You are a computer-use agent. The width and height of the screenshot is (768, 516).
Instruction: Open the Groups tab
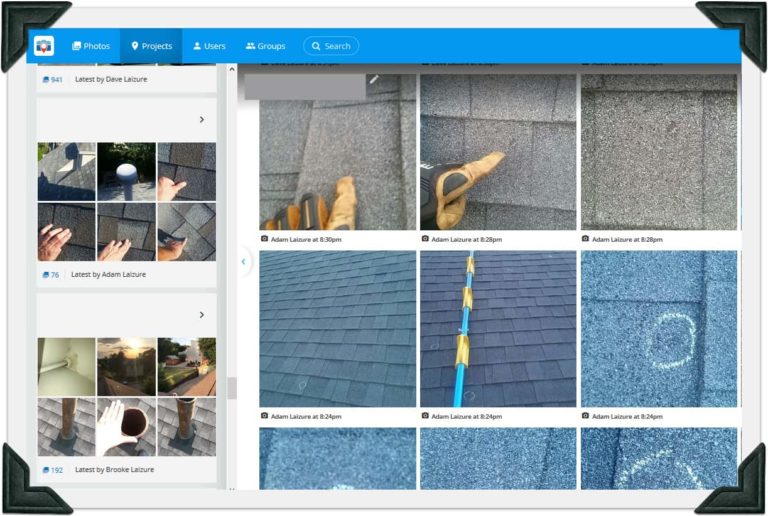pyautogui.click(x=265, y=46)
